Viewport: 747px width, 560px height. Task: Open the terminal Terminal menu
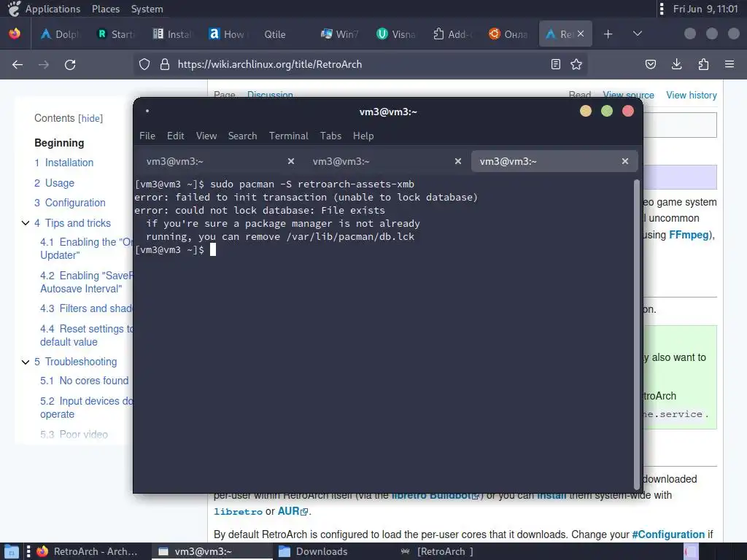tap(289, 136)
